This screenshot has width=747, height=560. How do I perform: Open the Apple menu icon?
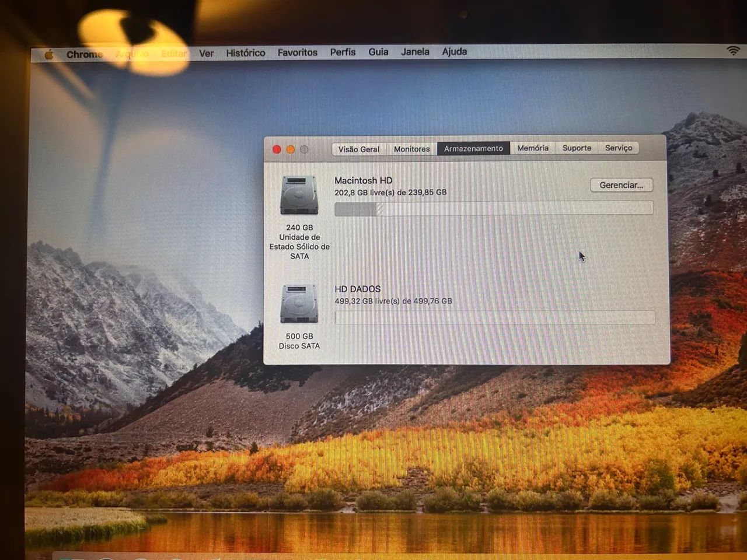tap(49, 54)
